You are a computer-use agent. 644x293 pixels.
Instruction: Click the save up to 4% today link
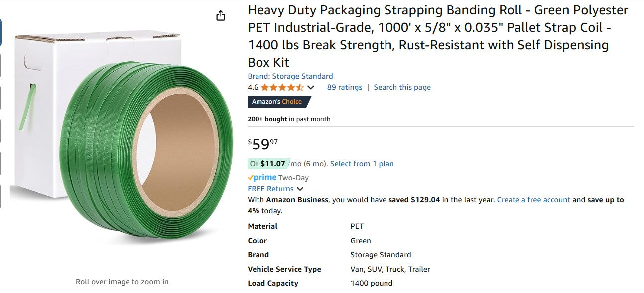pyautogui.click(x=605, y=200)
